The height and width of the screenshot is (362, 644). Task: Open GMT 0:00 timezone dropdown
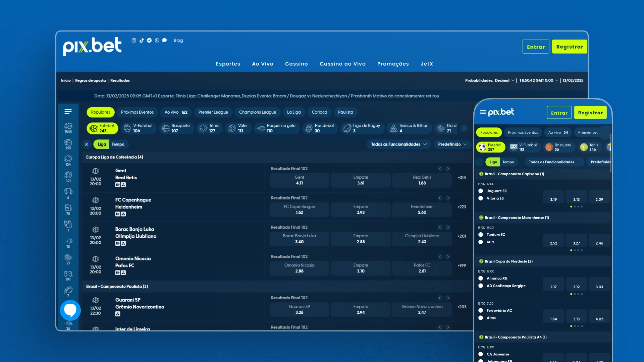point(539,80)
